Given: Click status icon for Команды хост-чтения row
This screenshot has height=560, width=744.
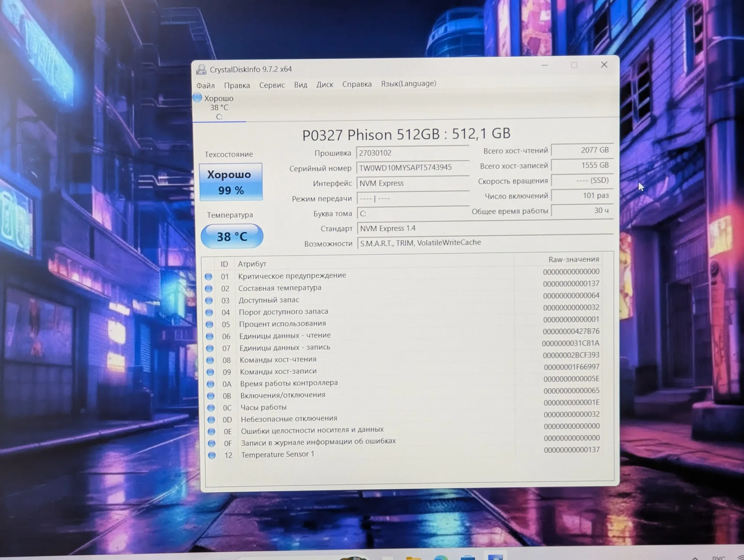Looking at the screenshot, I should point(210,360).
